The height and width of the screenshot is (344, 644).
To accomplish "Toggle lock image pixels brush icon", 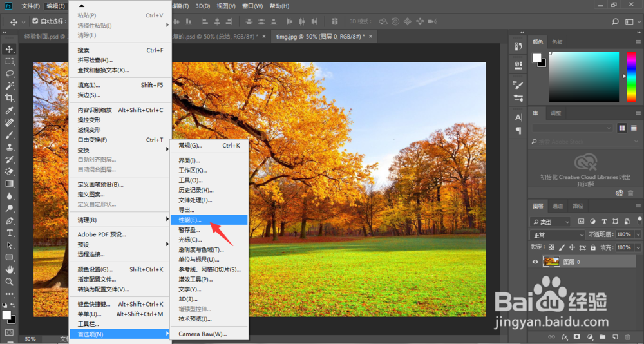I will click(562, 248).
